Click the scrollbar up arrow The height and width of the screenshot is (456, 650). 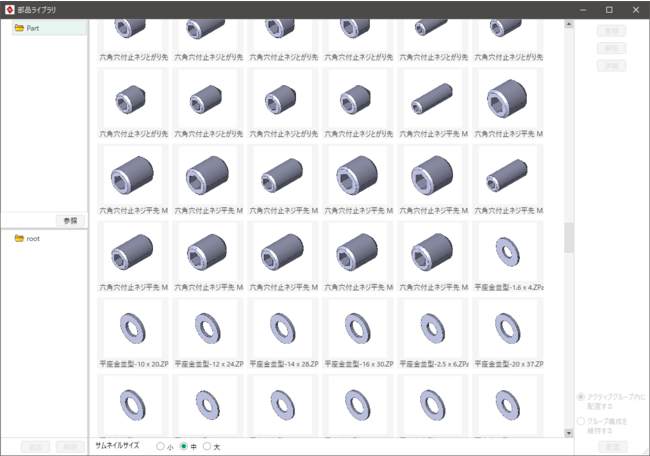tap(569, 24)
